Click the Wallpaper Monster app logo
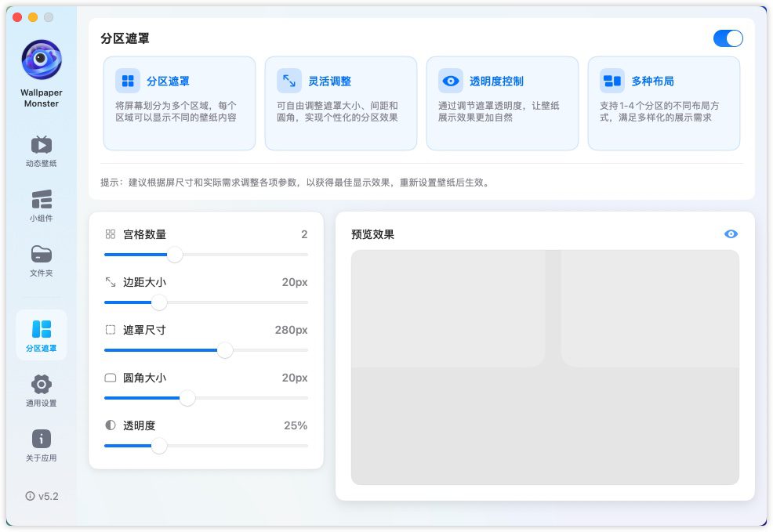Image resolution: width=773 pixels, height=532 pixels. [x=42, y=60]
